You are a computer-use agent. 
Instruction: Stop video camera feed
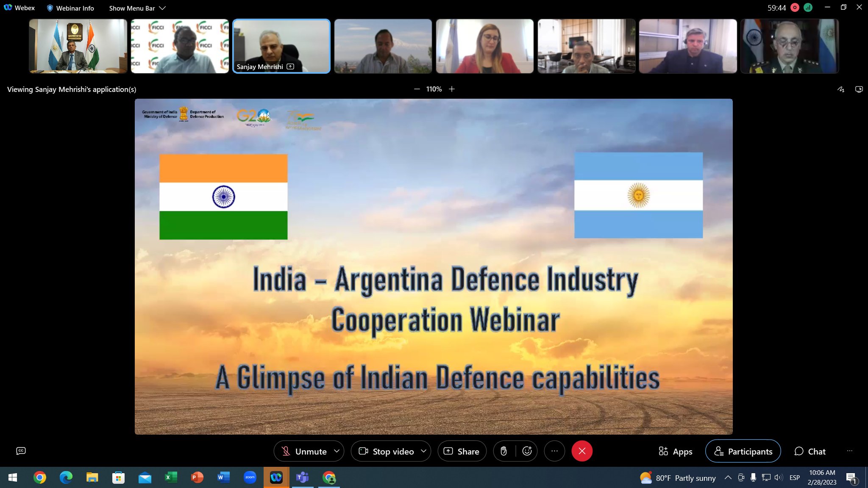tap(387, 452)
